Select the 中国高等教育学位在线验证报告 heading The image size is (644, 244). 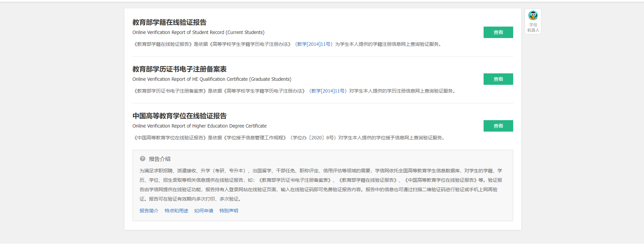tap(179, 116)
